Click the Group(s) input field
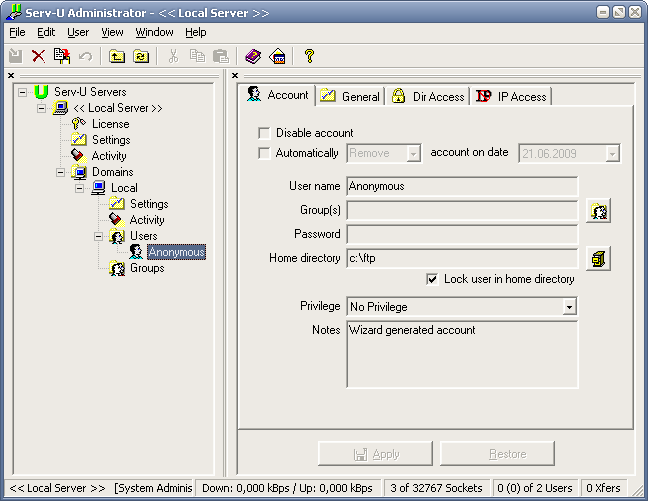Image resolution: width=648 pixels, height=501 pixels. click(462, 210)
